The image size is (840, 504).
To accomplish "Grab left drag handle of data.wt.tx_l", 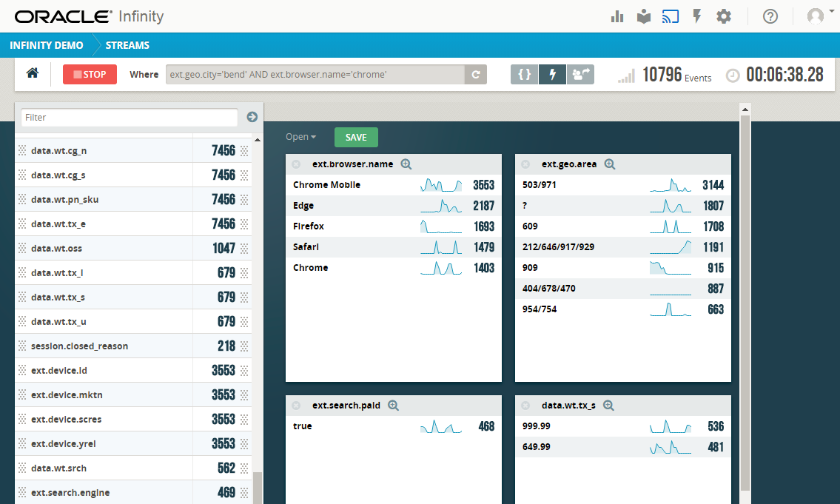I will [22, 272].
